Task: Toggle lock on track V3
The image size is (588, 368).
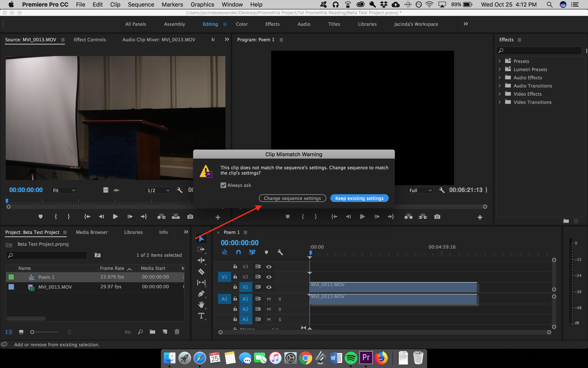Action: [x=235, y=266]
